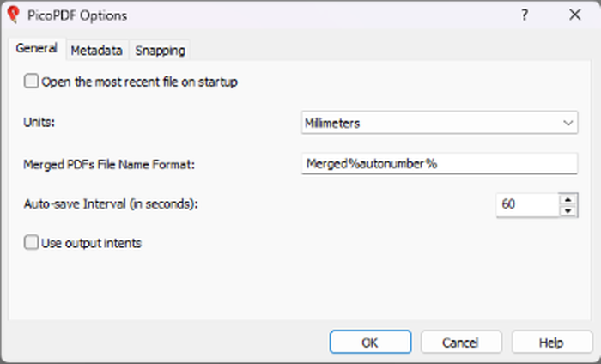The height and width of the screenshot is (364, 601).
Task: Click the 'Open the most recent file on startup' label
Action: (x=139, y=82)
